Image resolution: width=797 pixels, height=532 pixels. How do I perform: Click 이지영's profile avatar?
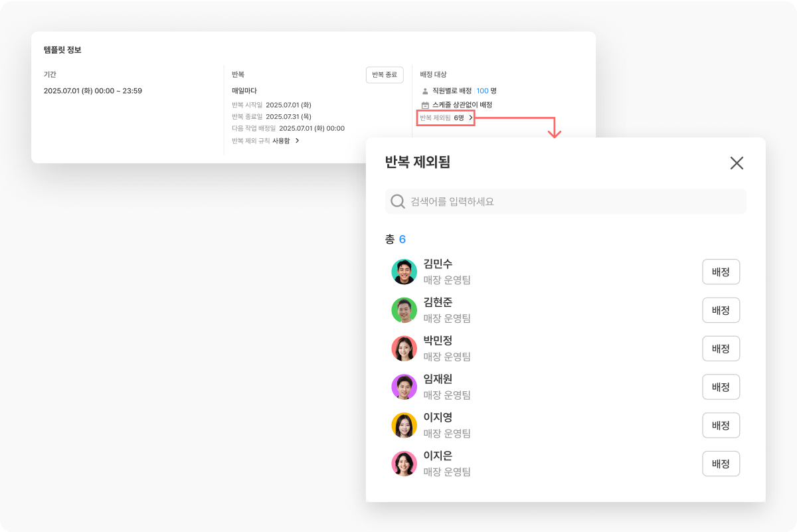tap(404, 426)
